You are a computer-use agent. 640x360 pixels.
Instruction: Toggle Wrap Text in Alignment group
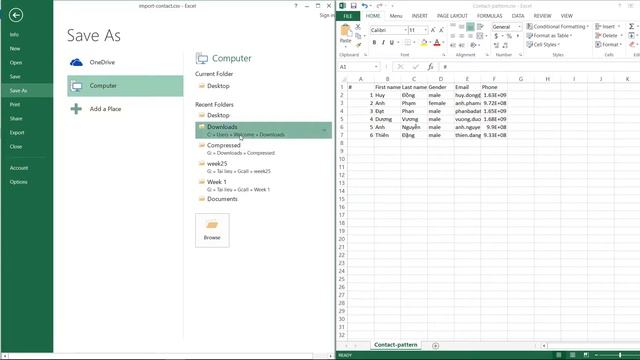click(480, 27)
